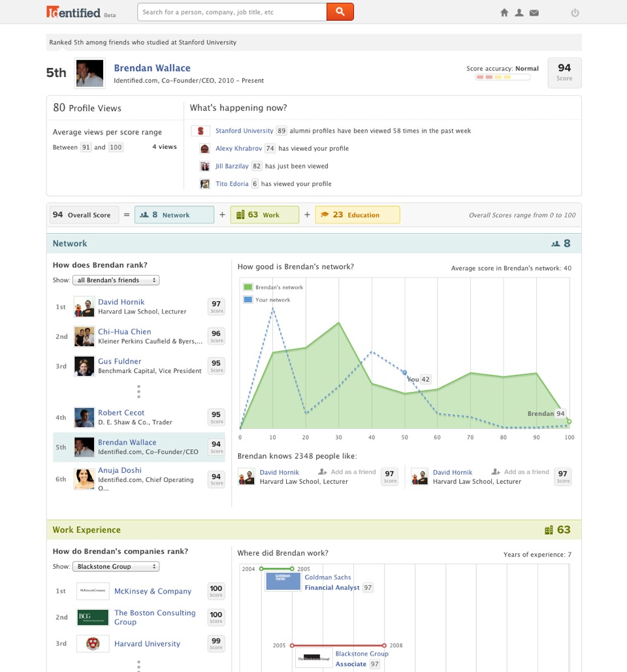Click the 94 Score box at top right
This screenshot has width=627, height=672.
click(564, 73)
